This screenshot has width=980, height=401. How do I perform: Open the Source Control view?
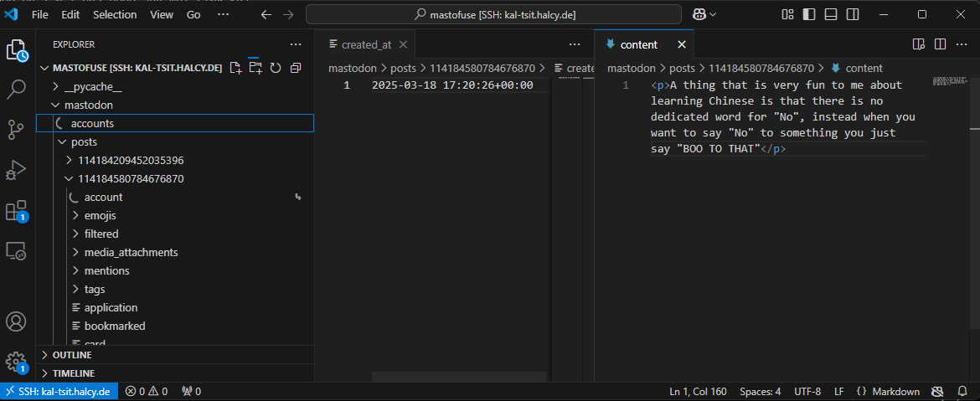pos(17,129)
